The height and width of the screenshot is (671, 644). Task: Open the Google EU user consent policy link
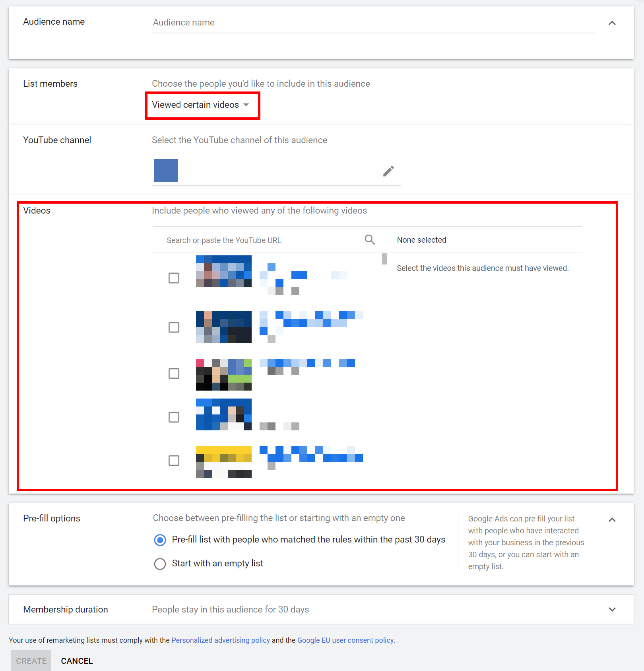pyautogui.click(x=345, y=640)
